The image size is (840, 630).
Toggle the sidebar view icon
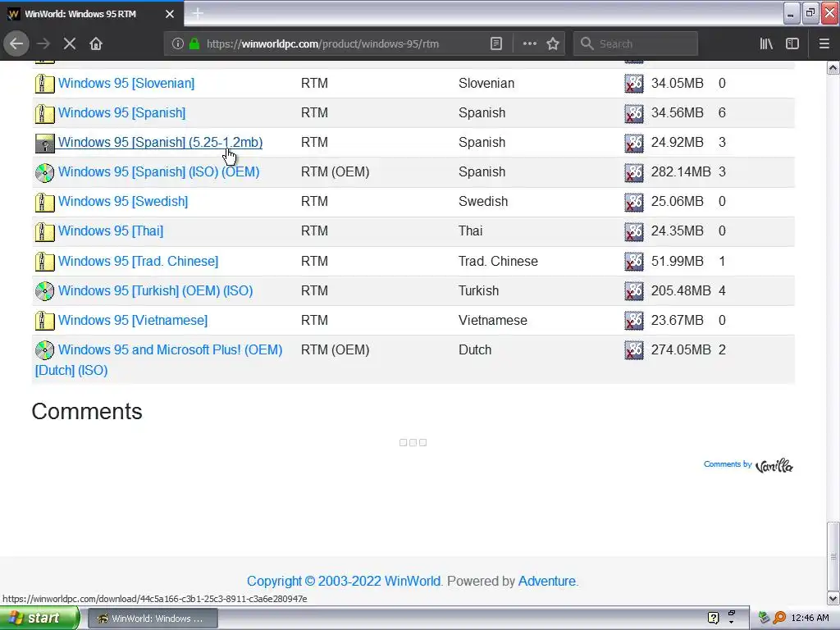coord(792,43)
